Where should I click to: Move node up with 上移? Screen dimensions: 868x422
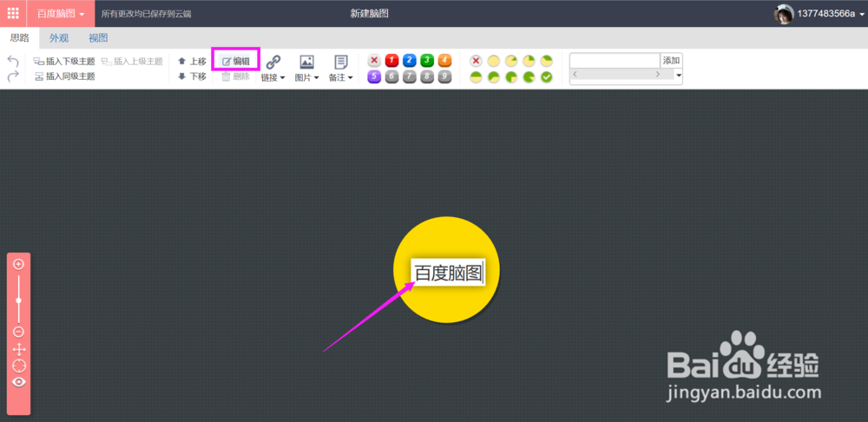(192, 62)
